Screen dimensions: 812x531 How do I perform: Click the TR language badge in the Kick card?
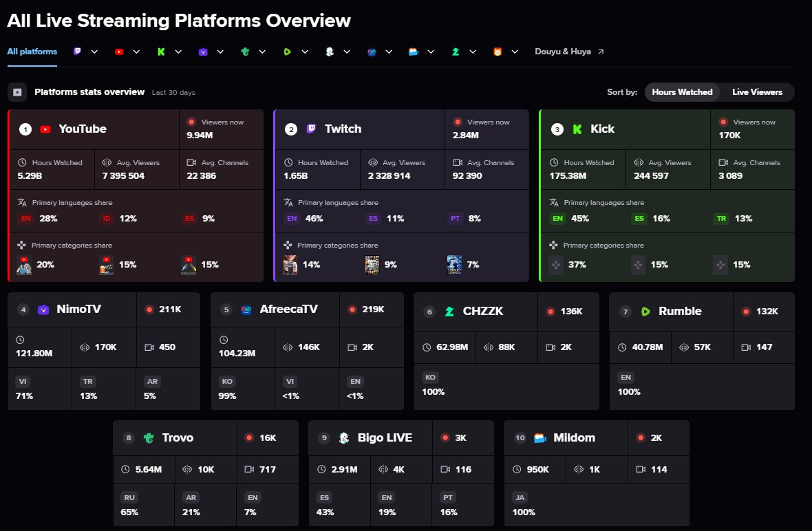[721, 219]
